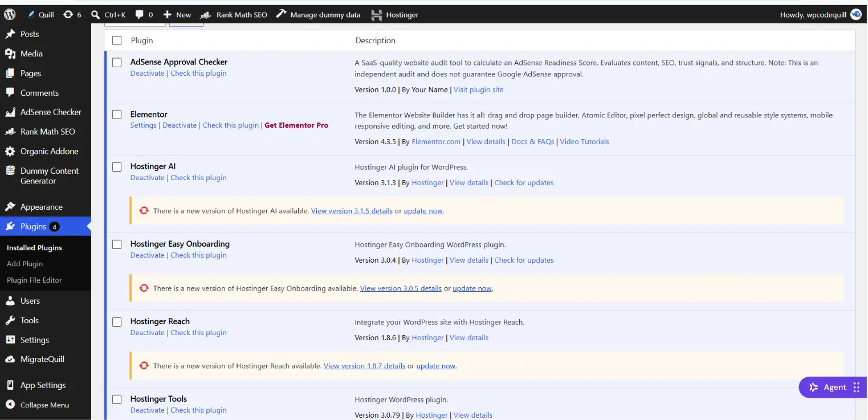Open the Dummy Content Generator icon
868x420 pixels.
(x=10, y=171)
